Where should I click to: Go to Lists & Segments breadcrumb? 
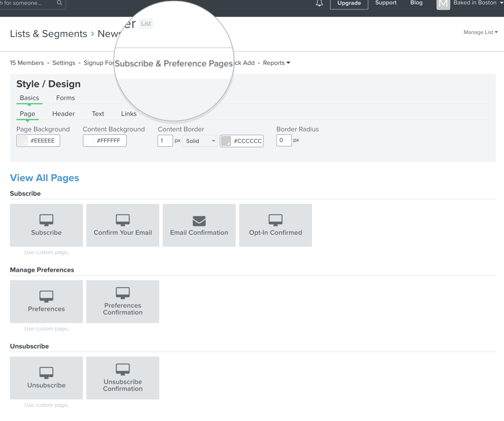(x=49, y=34)
